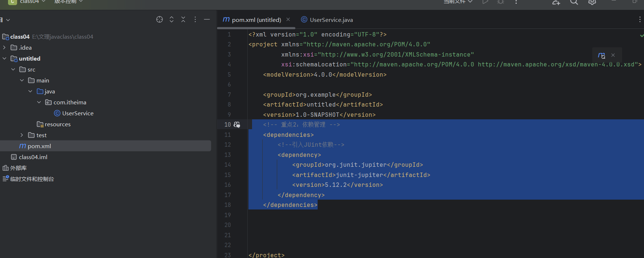644x258 pixels.
Task: Click line number 19 in gutter
Action: 227,215
